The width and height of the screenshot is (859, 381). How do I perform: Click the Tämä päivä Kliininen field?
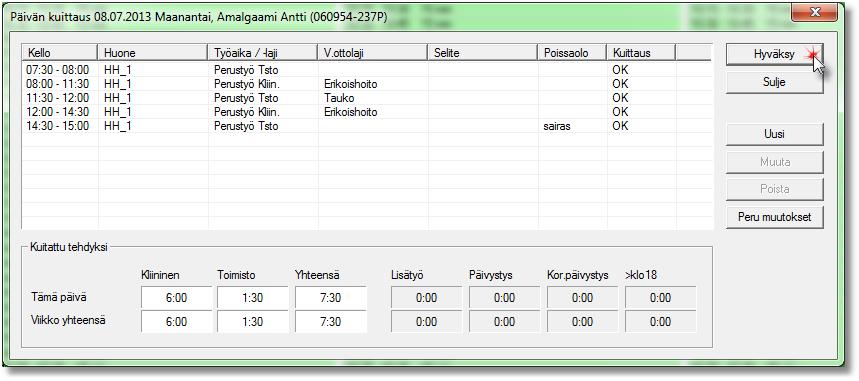tap(176, 298)
